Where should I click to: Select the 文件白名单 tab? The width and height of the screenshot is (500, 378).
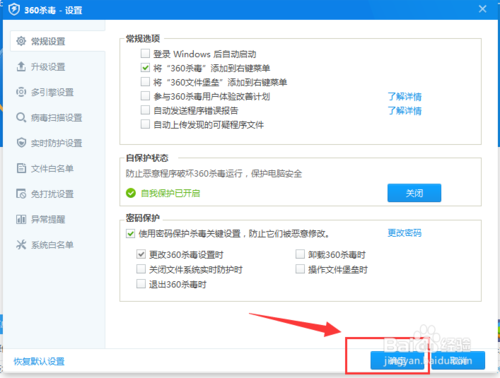(x=58, y=168)
